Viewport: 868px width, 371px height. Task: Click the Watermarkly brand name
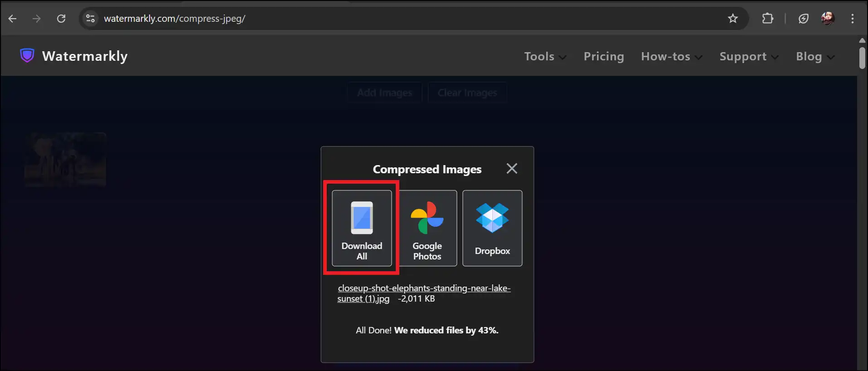85,56
